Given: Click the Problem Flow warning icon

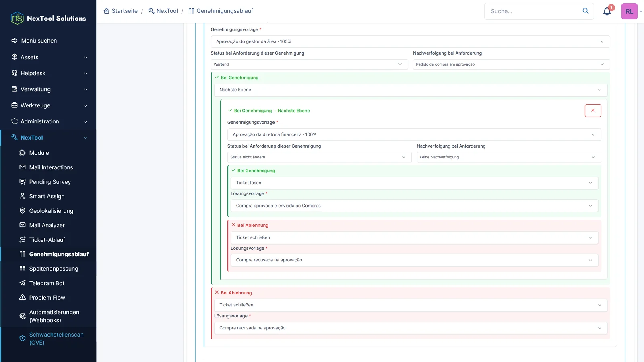Looking at the screenshot, I should tap(23, 298).
